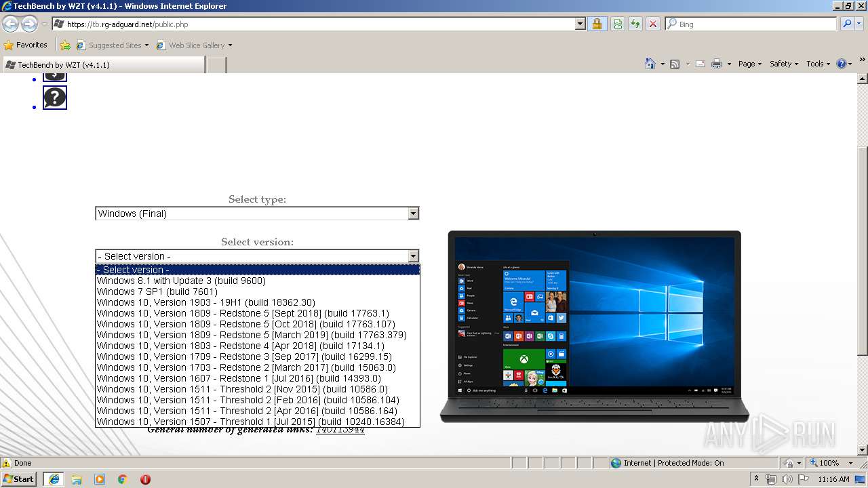Select Version 1709 Redstone 3 [Sep 2017]
The image size is (868, 488).
pos(258,357)
